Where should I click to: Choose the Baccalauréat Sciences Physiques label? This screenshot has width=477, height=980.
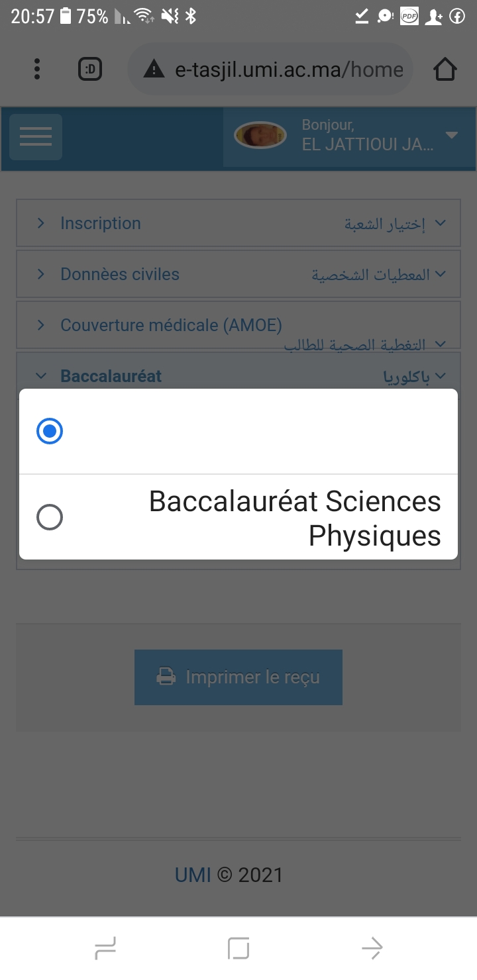pyautogui.click(x=295, y=518)
